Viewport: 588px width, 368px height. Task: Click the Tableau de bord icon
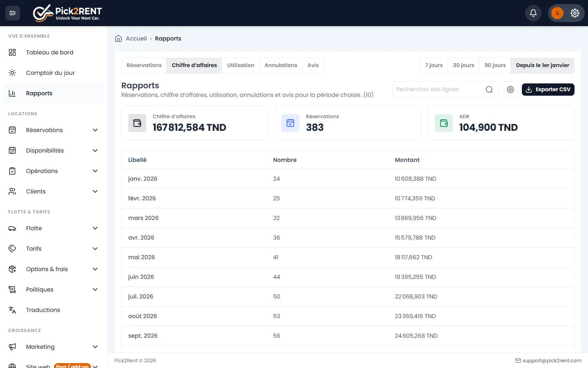tap(12, 52)
